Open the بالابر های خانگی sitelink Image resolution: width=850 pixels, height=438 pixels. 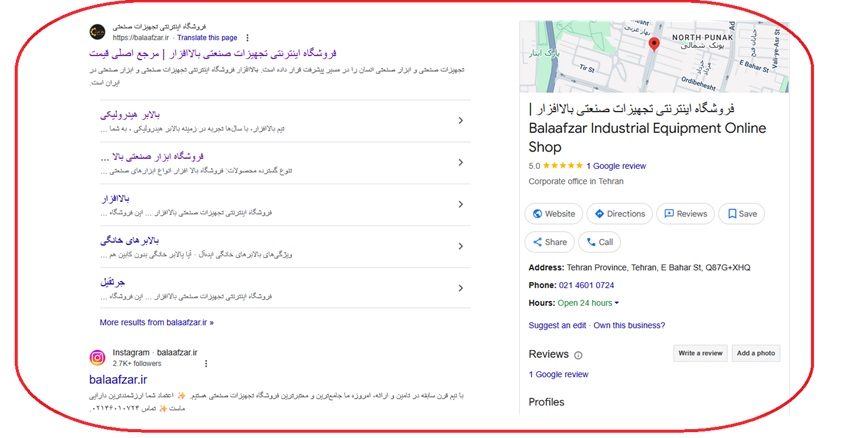[130, 241]
